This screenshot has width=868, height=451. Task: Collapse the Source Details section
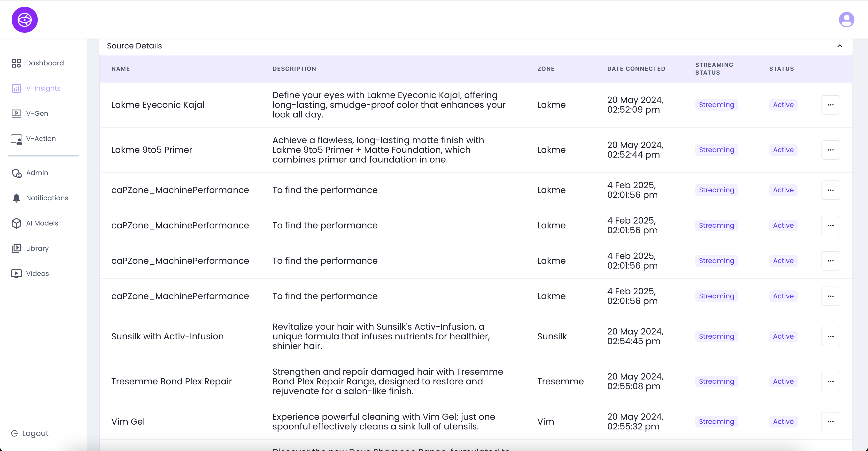pos(840,46)
